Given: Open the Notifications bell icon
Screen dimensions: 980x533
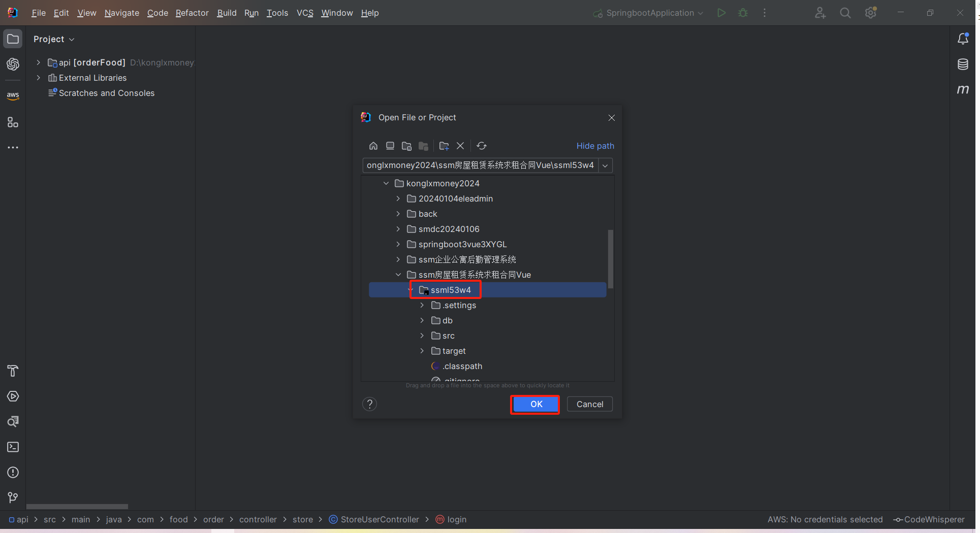Looking at the screenshot, I should (x=963, y=39).
